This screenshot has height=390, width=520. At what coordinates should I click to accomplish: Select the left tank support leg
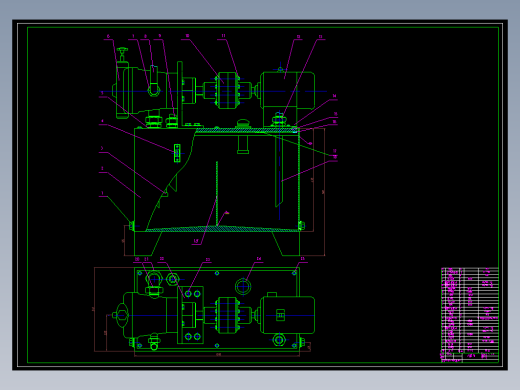click(148, 243)
